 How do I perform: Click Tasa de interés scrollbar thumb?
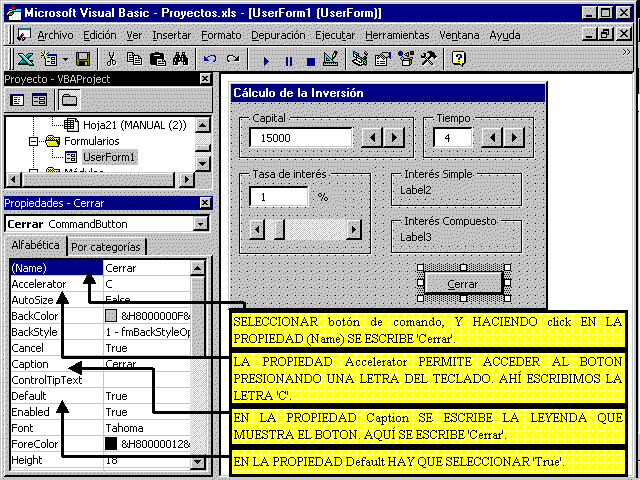point(280,230)
